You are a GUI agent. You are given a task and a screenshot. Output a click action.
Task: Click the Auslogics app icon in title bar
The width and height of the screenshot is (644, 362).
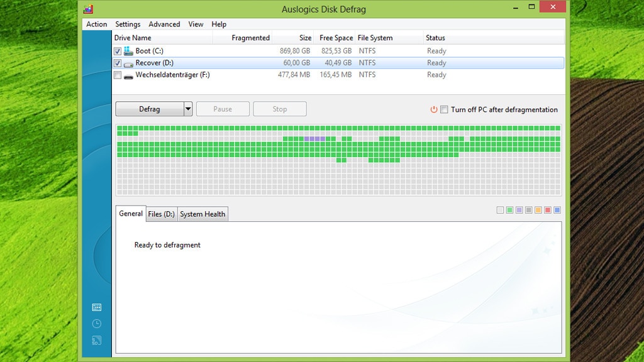[88, 9]
